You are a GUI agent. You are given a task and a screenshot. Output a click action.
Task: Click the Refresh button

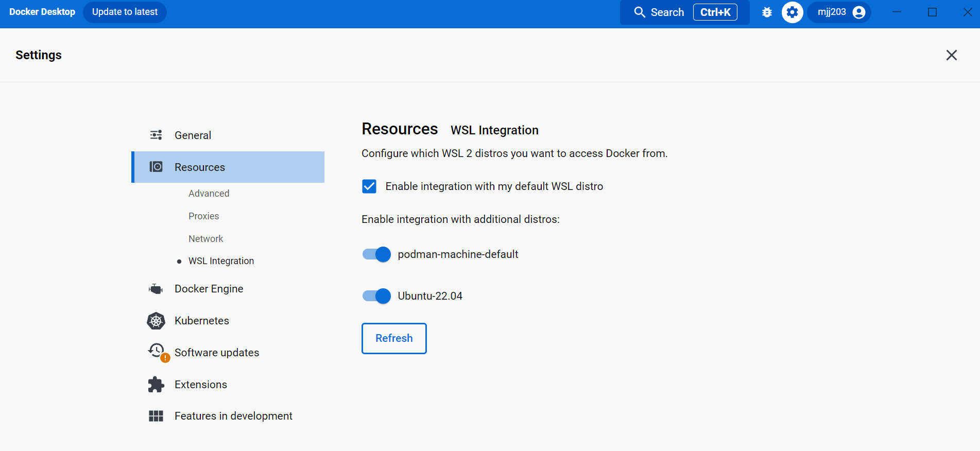click(x=394, y=338)
